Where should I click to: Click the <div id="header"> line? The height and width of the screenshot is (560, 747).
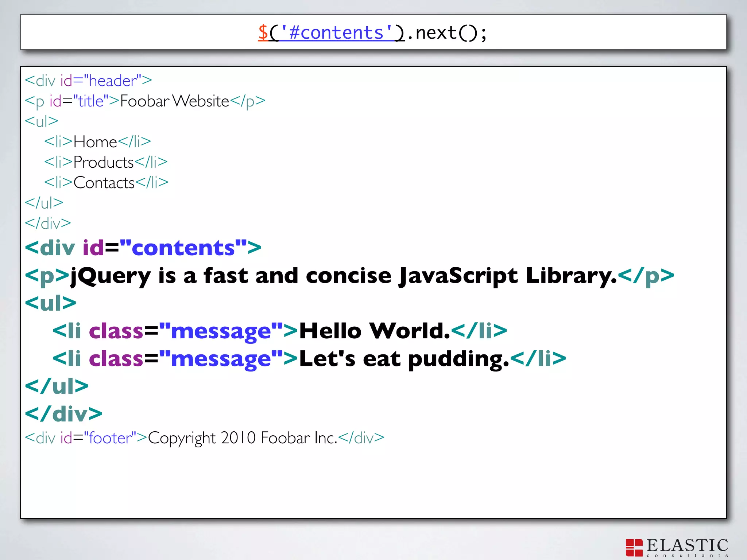pos(88,81)
